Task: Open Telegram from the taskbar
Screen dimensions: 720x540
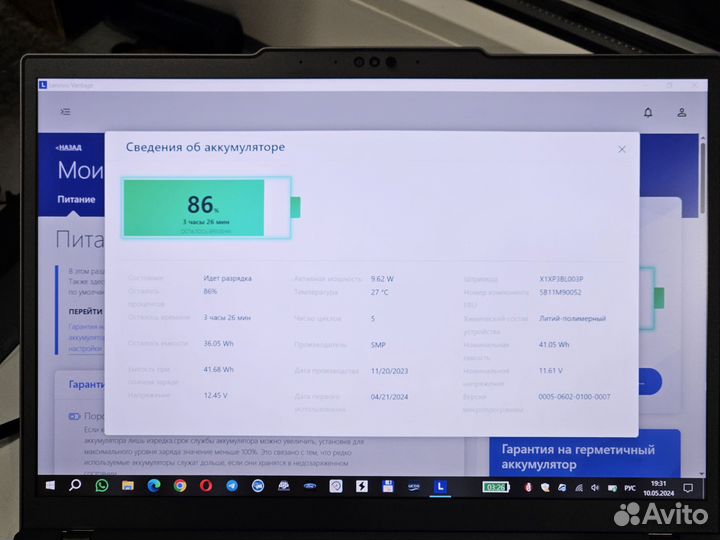Action: (x=232, y=486)
